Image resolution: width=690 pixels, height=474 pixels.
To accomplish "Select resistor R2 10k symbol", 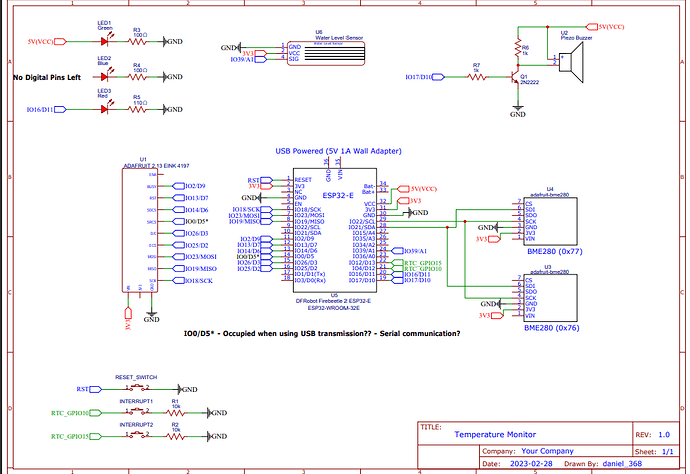I will pos(176,436).
